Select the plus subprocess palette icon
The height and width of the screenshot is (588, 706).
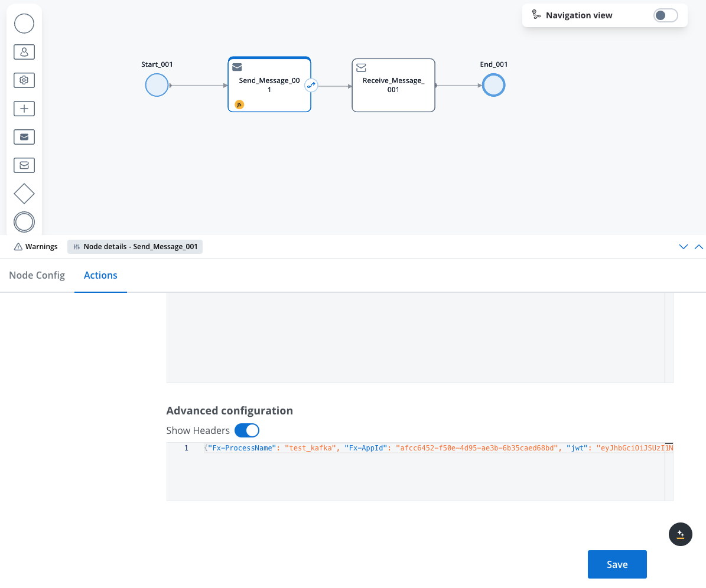click(24, 109)
